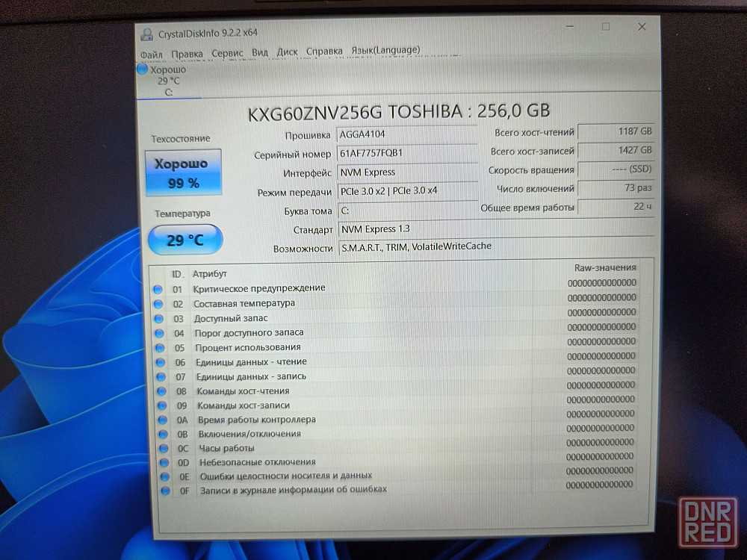Select the Критическое предупреждение attribute text
Screen dimensions: 747x560
tap(259, 288)
